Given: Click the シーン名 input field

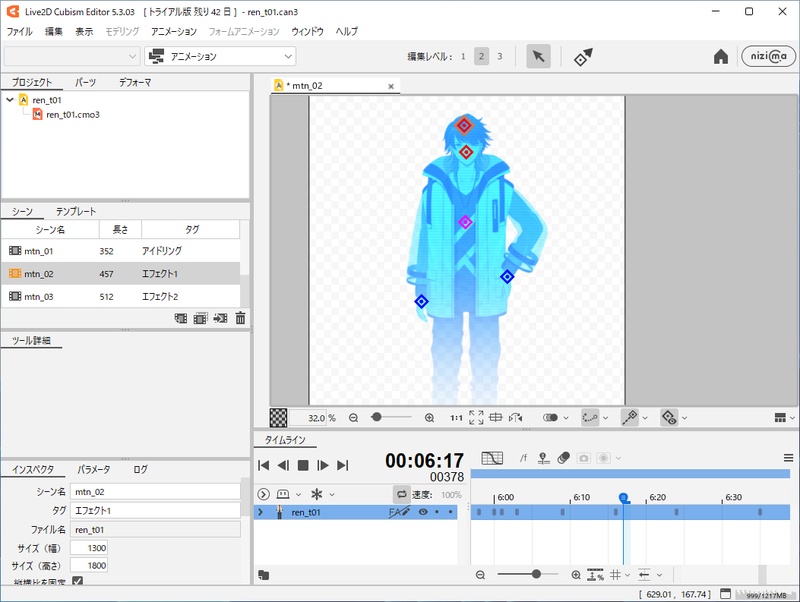Looking at the screenshot, I should (x=155, y=492).
